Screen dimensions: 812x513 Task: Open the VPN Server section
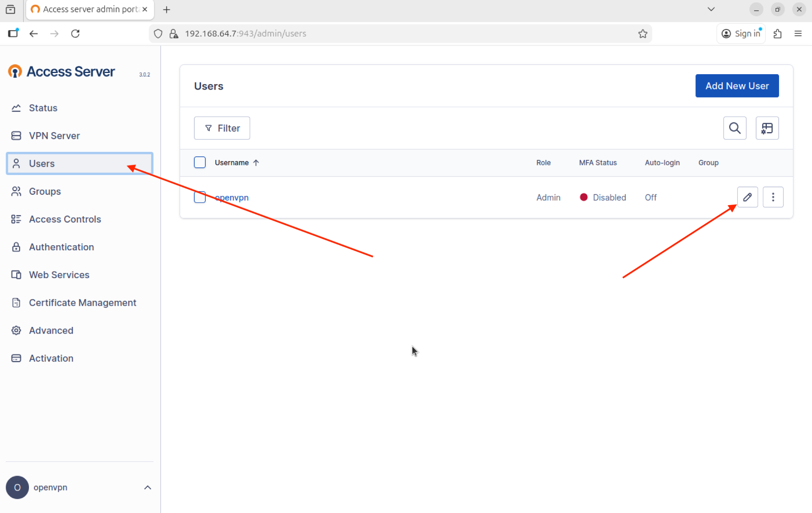[x=79, y=136]
